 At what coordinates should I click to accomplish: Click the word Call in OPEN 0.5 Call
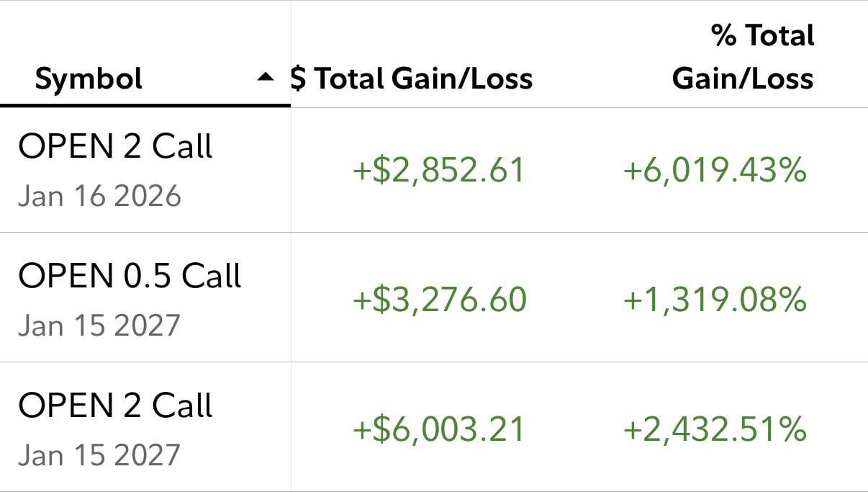[211, 276]
